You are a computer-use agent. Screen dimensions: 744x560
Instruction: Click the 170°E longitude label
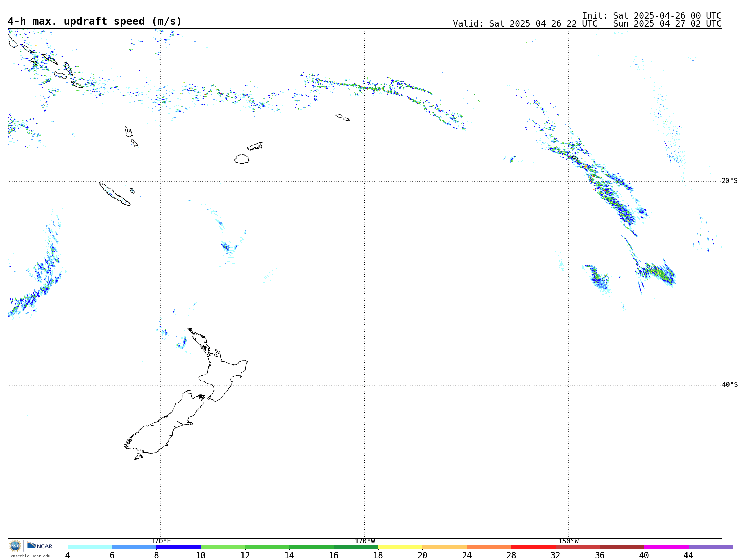[x=161, y=541]
